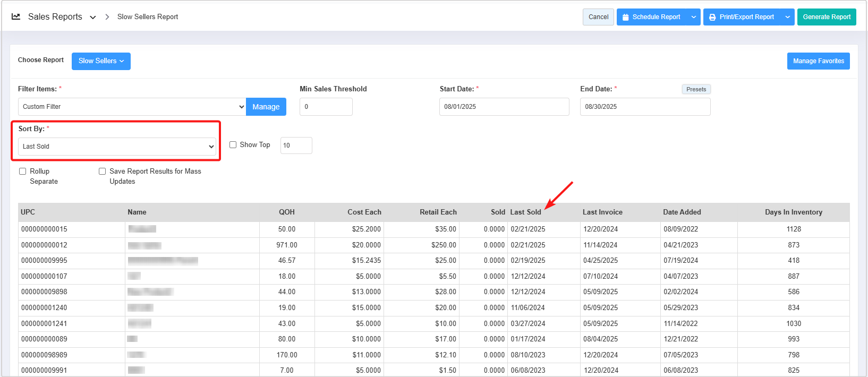Click the Min Sales Threshold input
Viewport: 868px width, 377px height.
[326, 107]
